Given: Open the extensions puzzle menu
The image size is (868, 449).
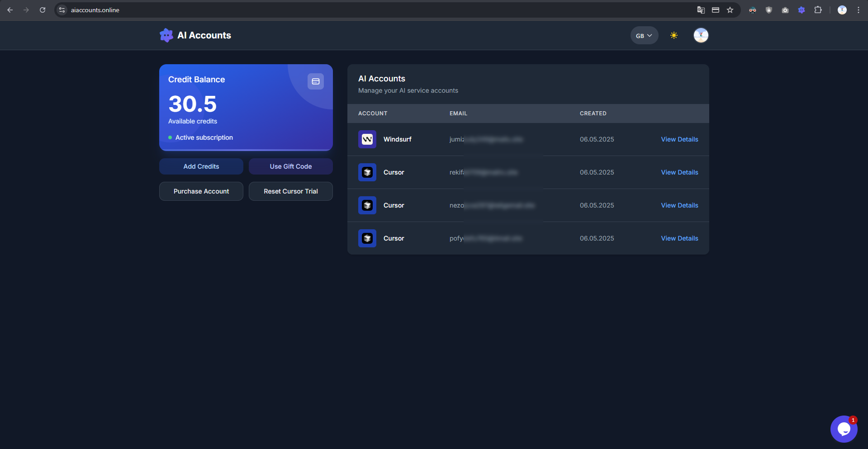Looking at the screenshot, I should (x=818, y=10).
